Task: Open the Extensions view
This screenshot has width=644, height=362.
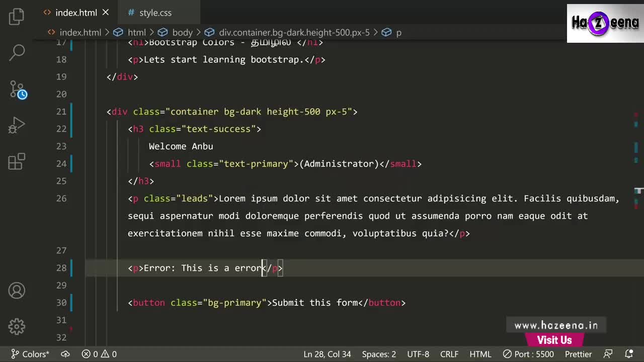Action: [17, 161]
